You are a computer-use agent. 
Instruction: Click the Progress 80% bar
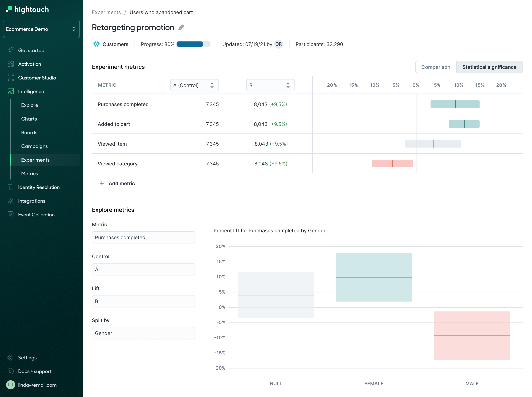pyautogui.click(x=193, y=44)
